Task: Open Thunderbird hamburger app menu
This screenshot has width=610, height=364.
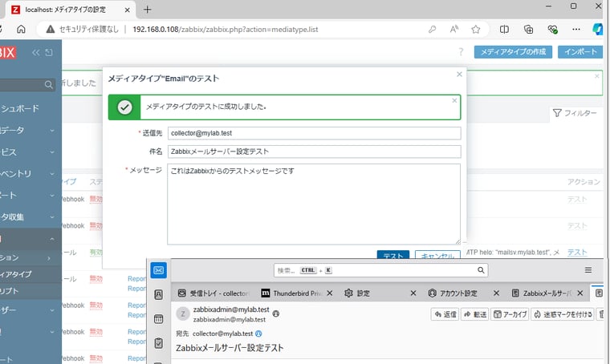Action: click(x=588, y=270)
